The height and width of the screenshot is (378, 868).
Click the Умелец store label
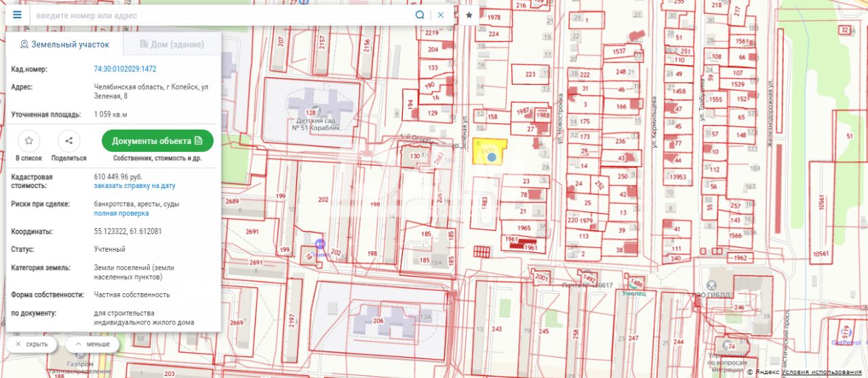[633, 292]
